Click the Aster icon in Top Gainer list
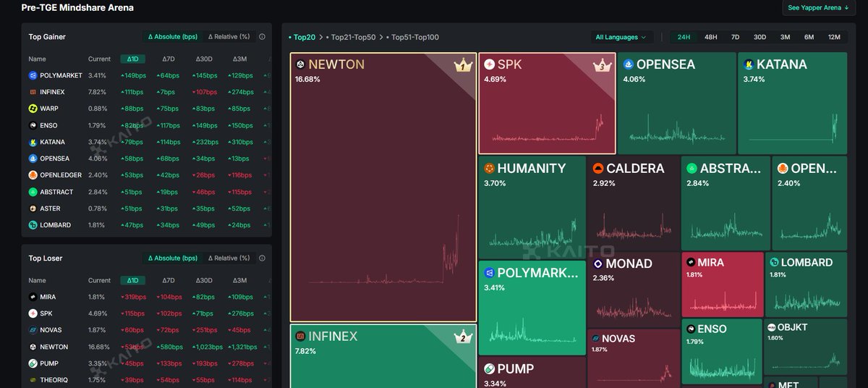The image size is (868, 388). coord(33,208)
